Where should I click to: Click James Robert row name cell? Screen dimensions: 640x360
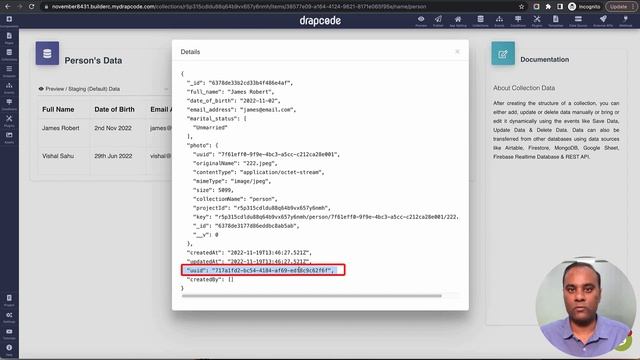click(60, 128)
